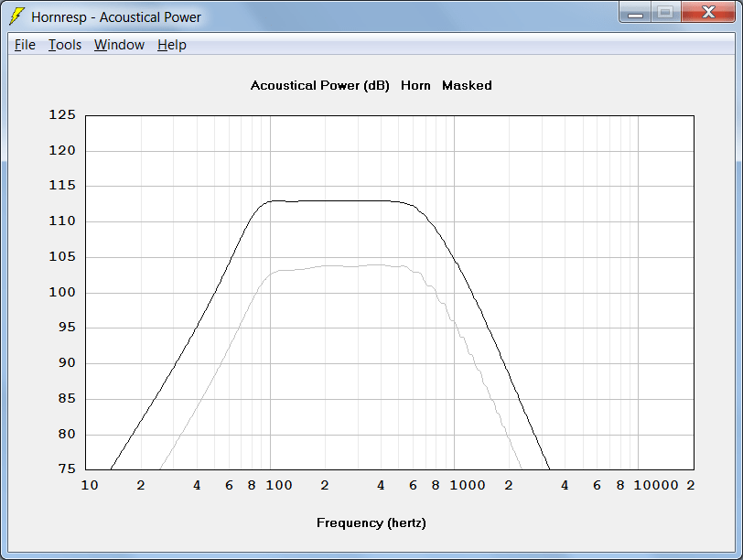743x560 pixels.
Task: Click the 120 value on the dB axis
Action: point(62,151)
